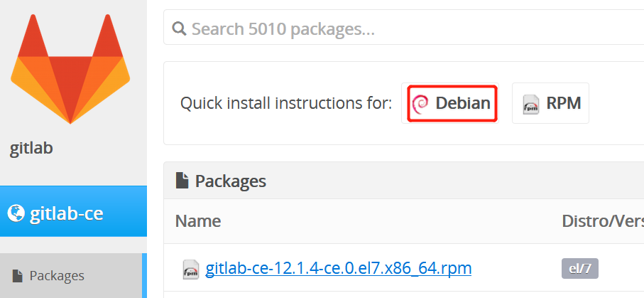
Task: Open gitlab-ce-12.1.4-ce.0.el7.x86_64.rpm package link
Action: (x=338, y=268)
